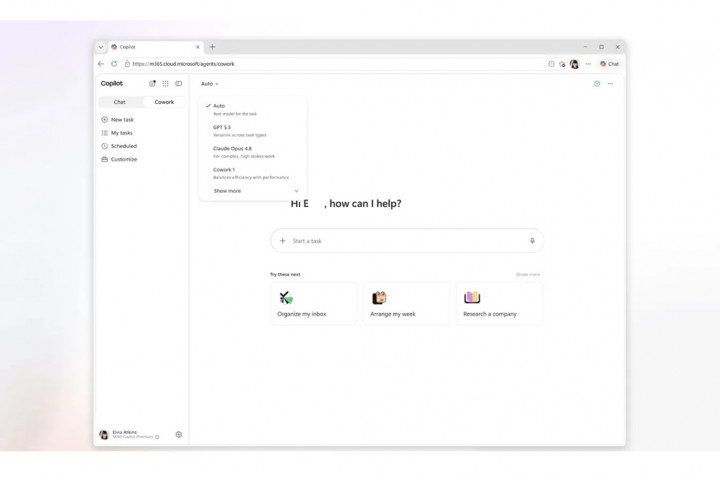The width and height of the screenshot is (720, 478).
Task: Open settings gear icon at sidebar bottom
Action: point(179,434)
